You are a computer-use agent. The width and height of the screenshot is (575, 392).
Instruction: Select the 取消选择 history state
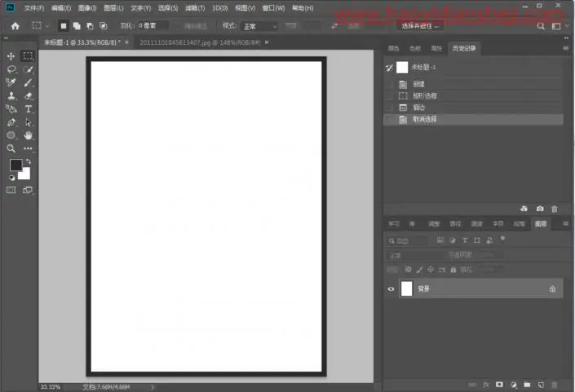(x=473, y=120)
